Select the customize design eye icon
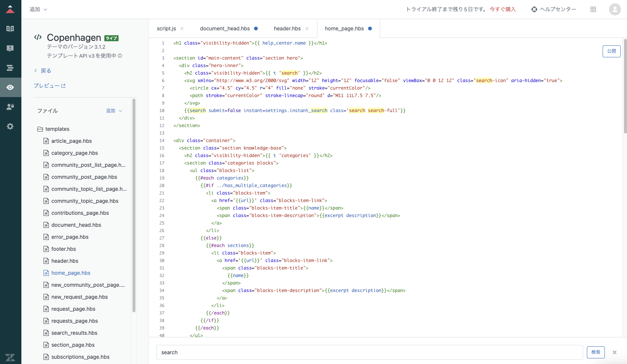The image size is (627, 364). coord(10,87)
